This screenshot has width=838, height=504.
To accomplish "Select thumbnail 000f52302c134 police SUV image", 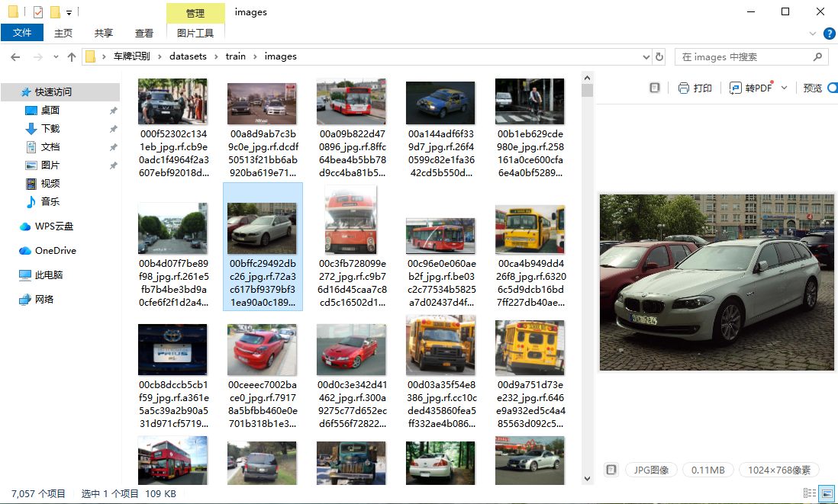I will click(x=172, y=101).
